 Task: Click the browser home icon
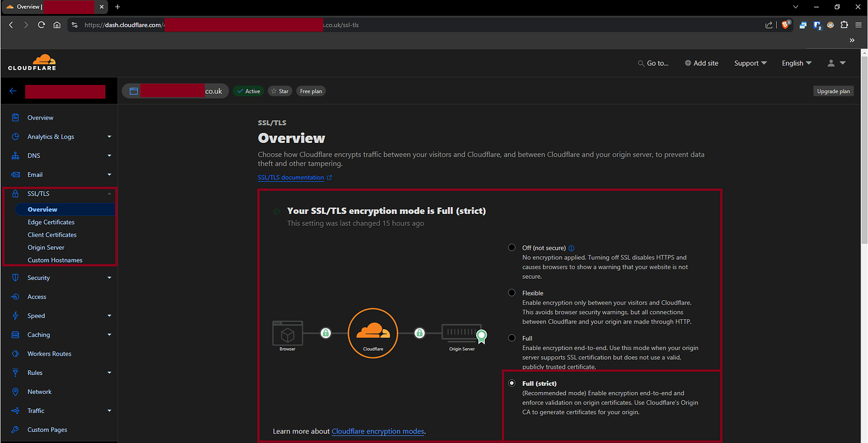(x=57, y=25)
